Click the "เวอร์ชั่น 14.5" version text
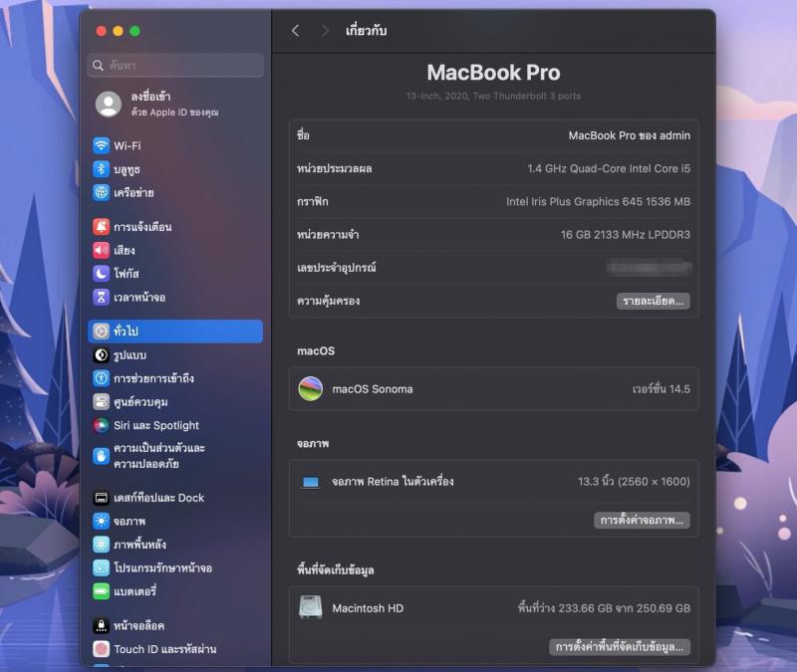Screen dimensions: 797x672 click(x=662, y=389)
